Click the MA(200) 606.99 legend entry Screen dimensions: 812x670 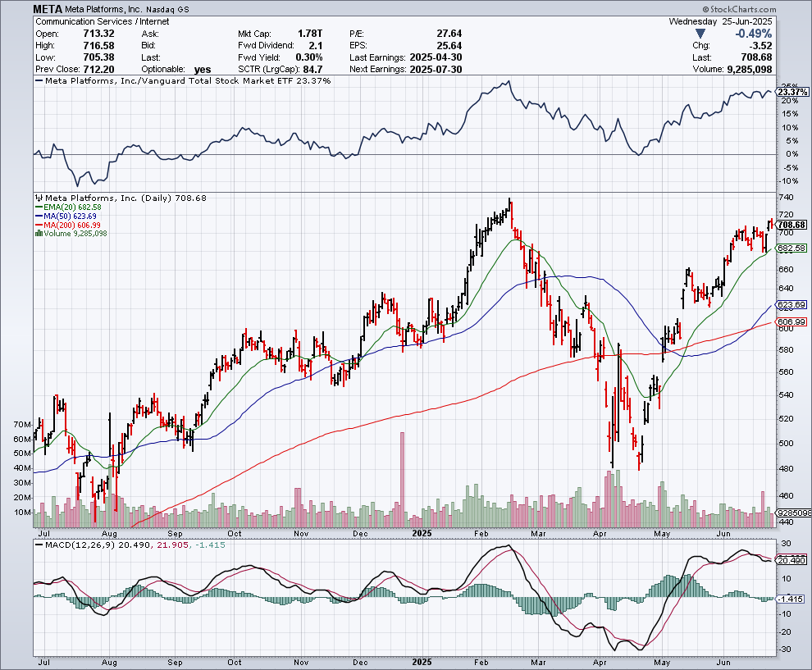pos(68,226)
